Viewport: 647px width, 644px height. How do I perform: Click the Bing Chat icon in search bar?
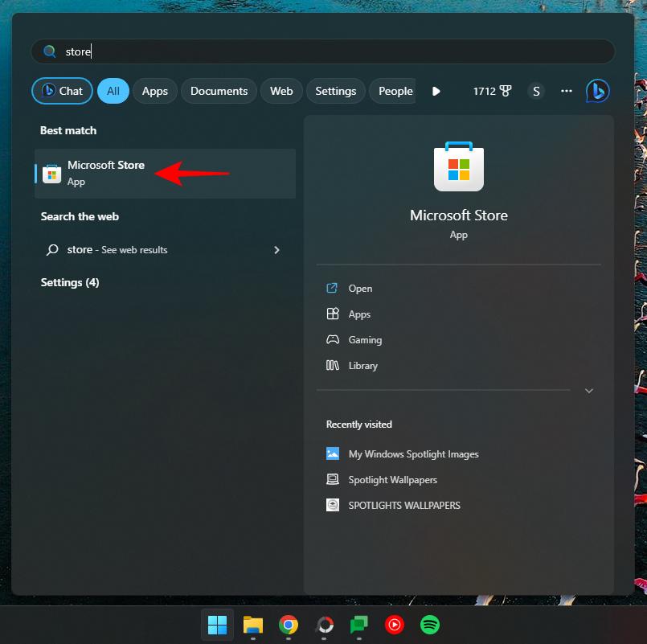point(597,91)
